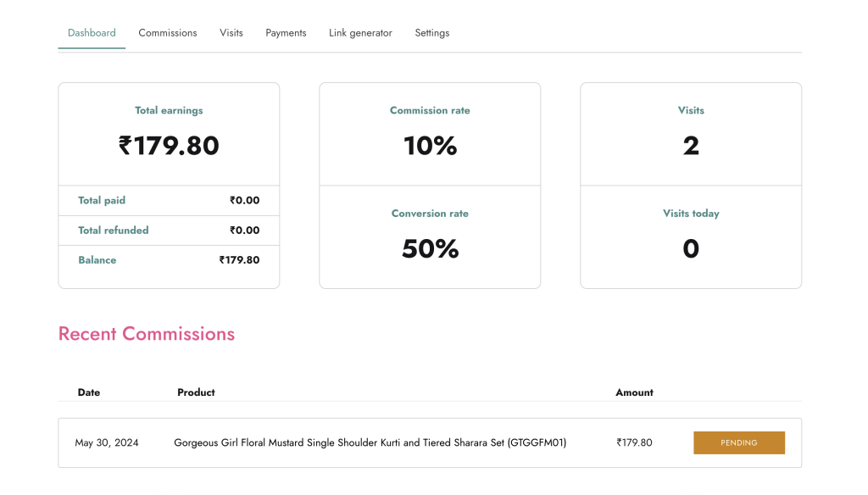Viewport: 868px width, 495px height.
Task: Switch to the Commissions tab
Action: point(168,33)
